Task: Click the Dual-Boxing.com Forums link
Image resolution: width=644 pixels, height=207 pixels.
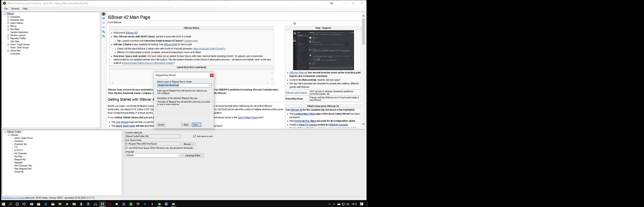Action: coord(13,198)
